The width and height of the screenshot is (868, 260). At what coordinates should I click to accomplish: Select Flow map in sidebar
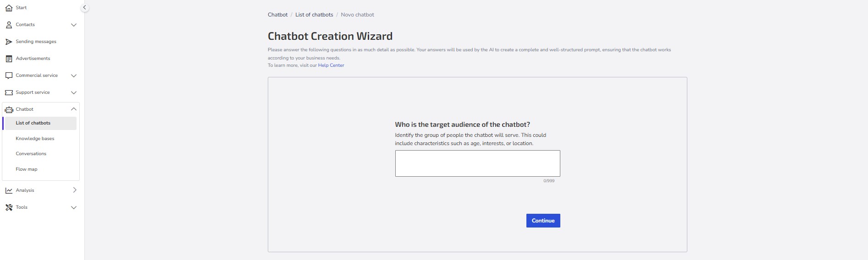[27, 169]
